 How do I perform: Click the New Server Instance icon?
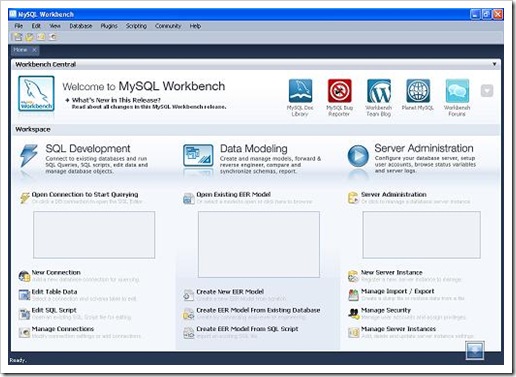(353, 276)
